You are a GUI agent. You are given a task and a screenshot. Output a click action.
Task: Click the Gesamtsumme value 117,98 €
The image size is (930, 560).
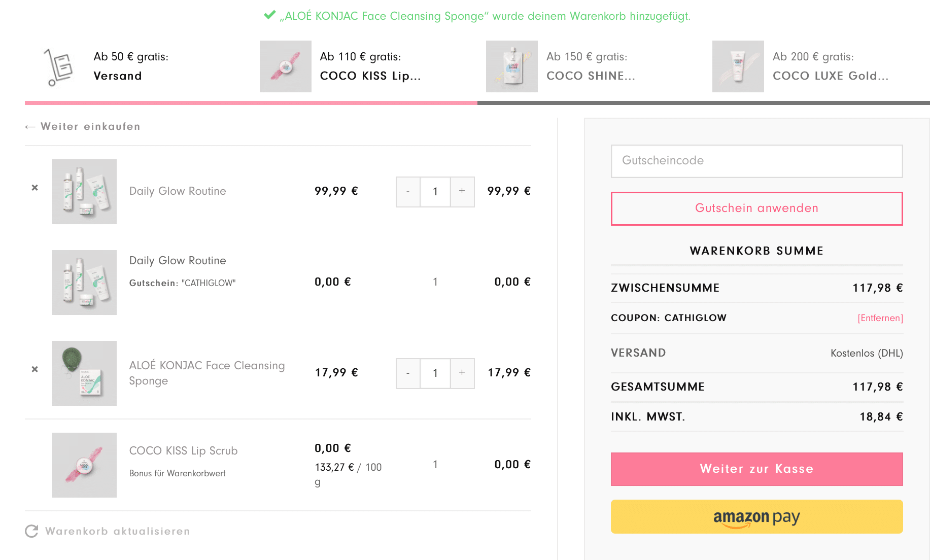point(878,387)
